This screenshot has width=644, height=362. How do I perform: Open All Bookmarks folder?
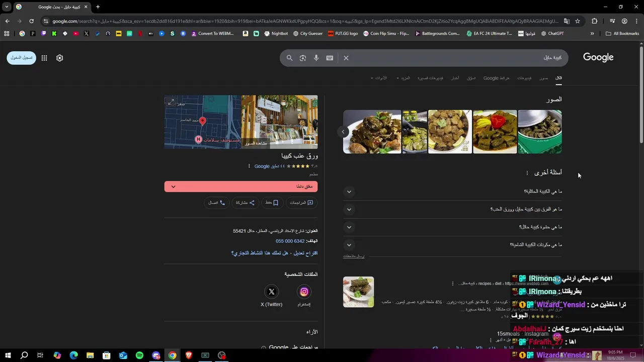[x=622, y=34]
